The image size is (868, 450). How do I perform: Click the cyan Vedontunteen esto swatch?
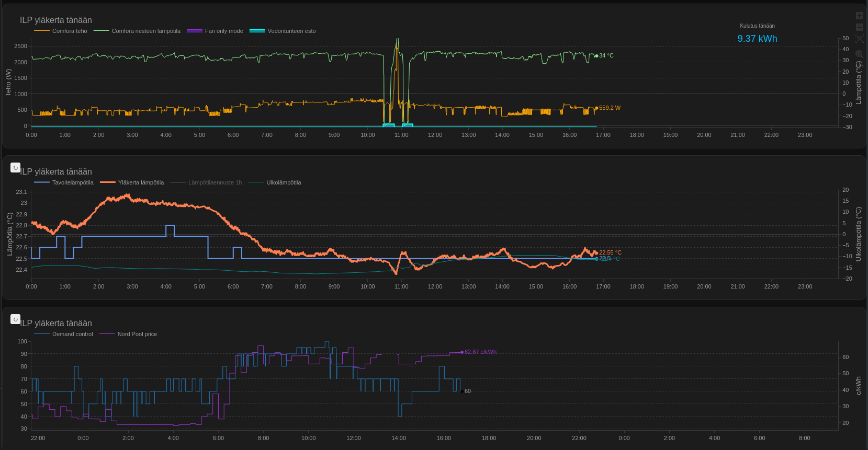[257, 31]
